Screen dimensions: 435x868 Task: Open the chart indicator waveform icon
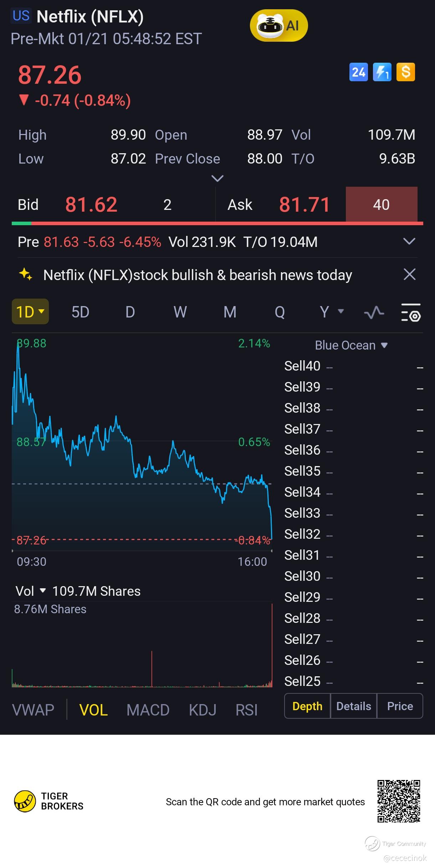[374, 312]
